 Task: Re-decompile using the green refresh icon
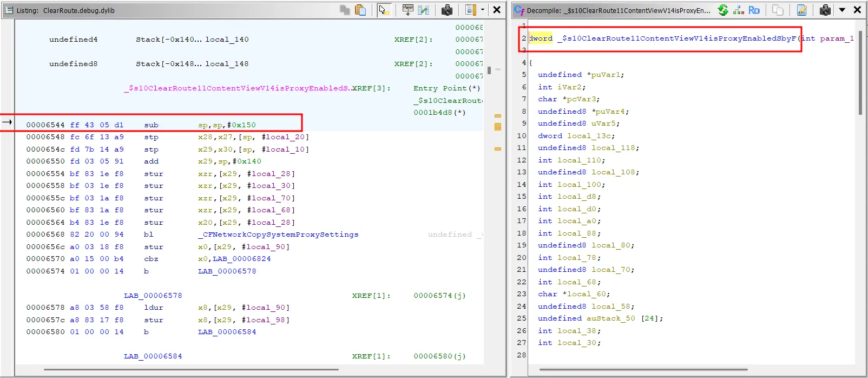(x=723, y=10)
